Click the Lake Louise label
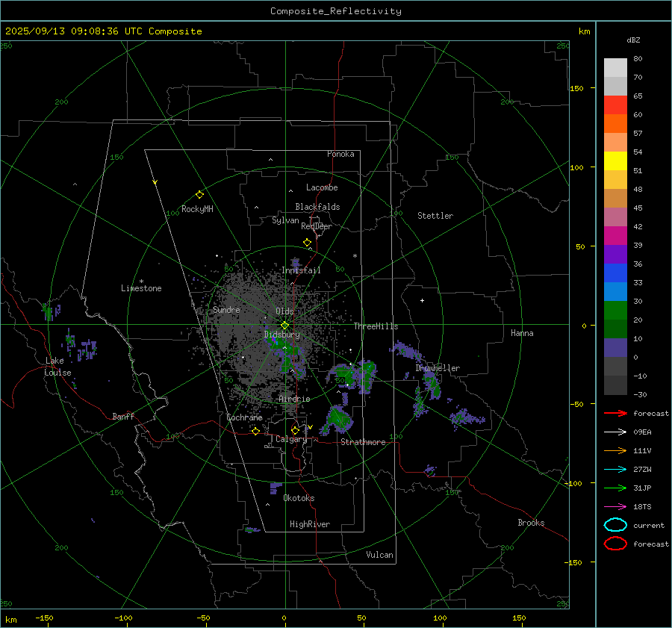Viewport: 672px width, 628px height. (x=57, y=367)
